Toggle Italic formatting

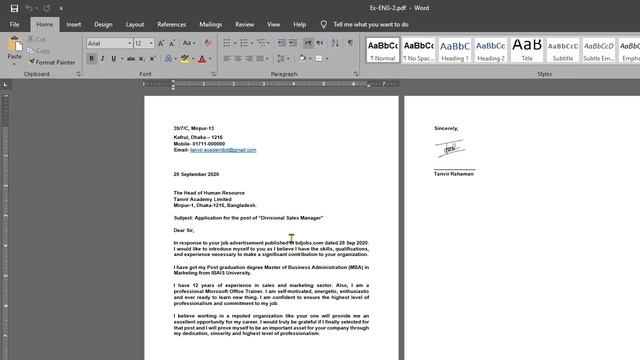point(102,59)
